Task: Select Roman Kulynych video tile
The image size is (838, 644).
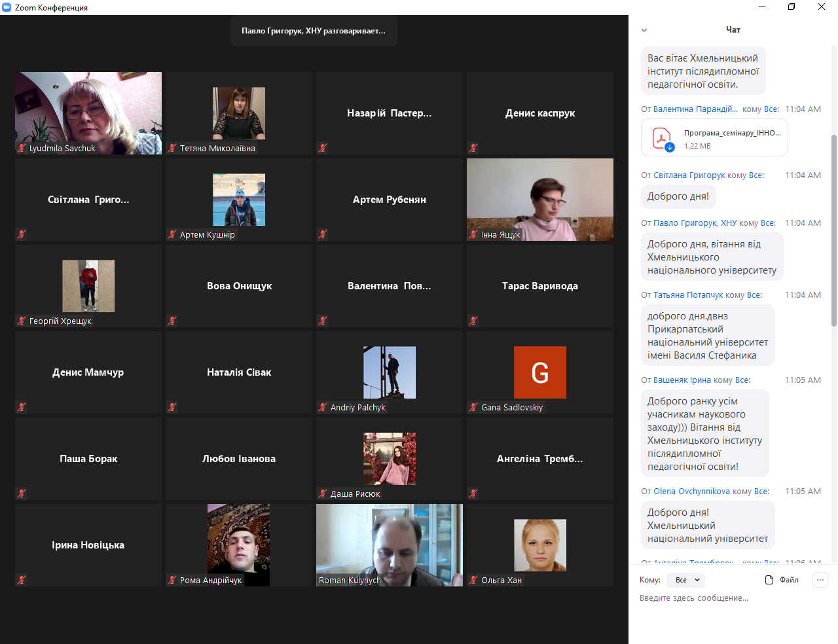Action: tap(389, 545)
